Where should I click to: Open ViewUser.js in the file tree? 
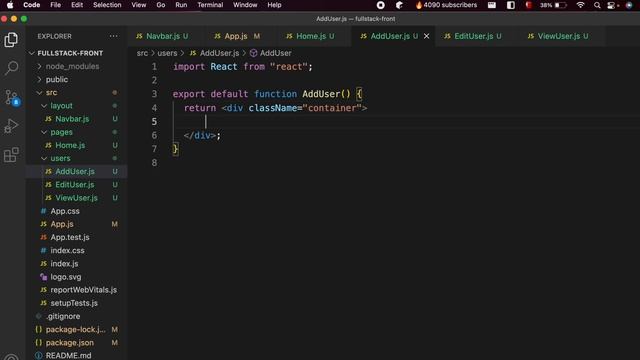[76, 198]
